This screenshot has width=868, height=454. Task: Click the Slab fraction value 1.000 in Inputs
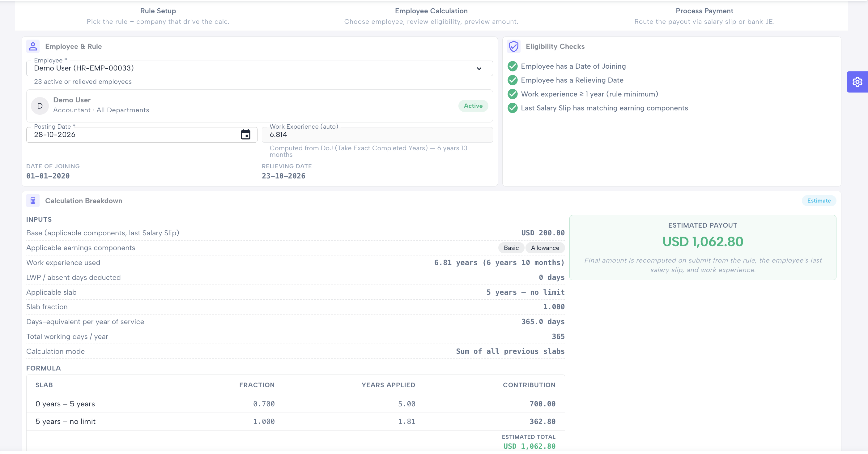(x=554, y=307)
